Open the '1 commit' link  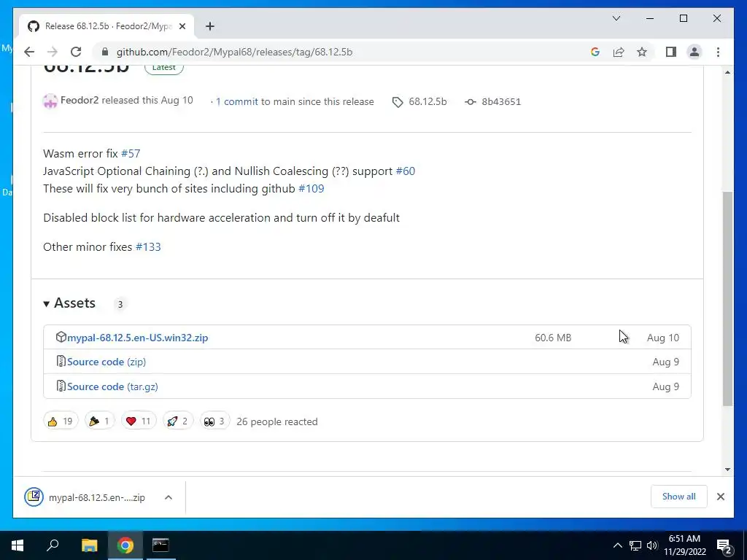click(236, 101)
